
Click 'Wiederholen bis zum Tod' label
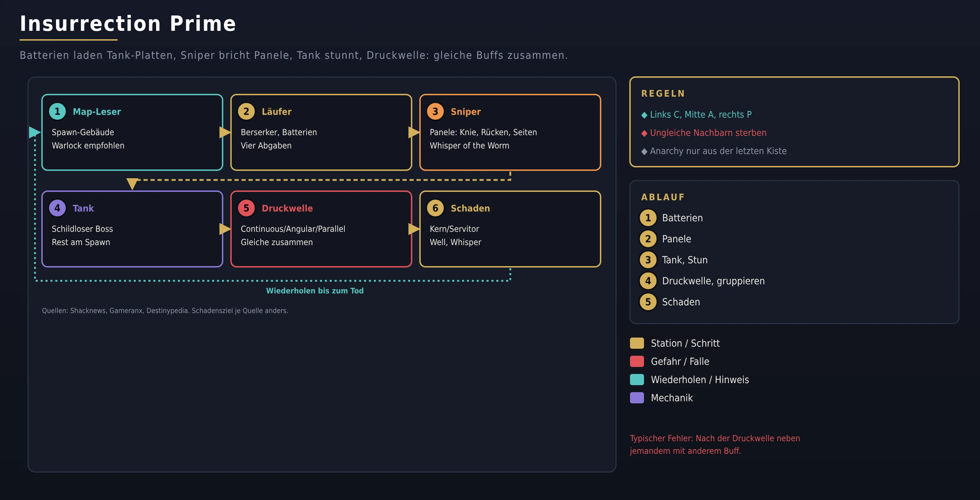(x=315, y=291)
